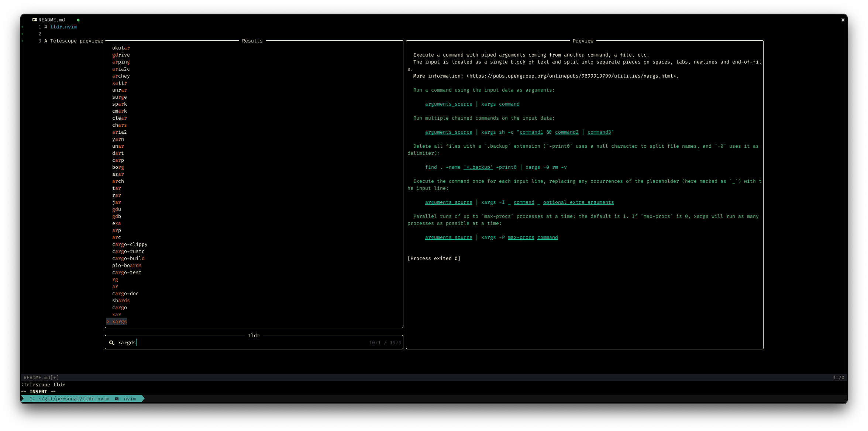Select archey entry
The width and height of the screenshot is (868, 431).
tap(121, 76)
